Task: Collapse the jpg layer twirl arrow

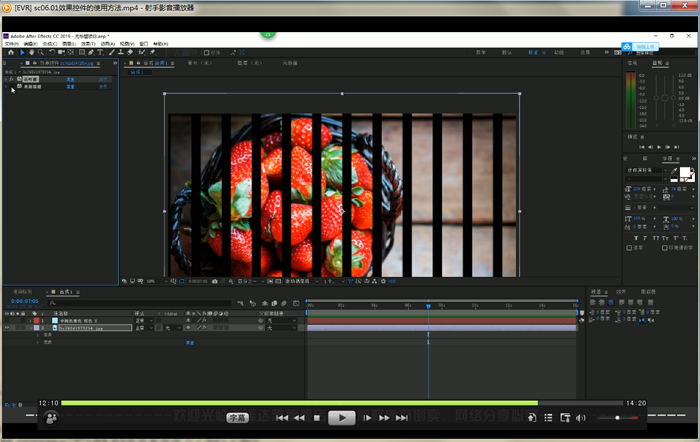Action: (31, 328)
